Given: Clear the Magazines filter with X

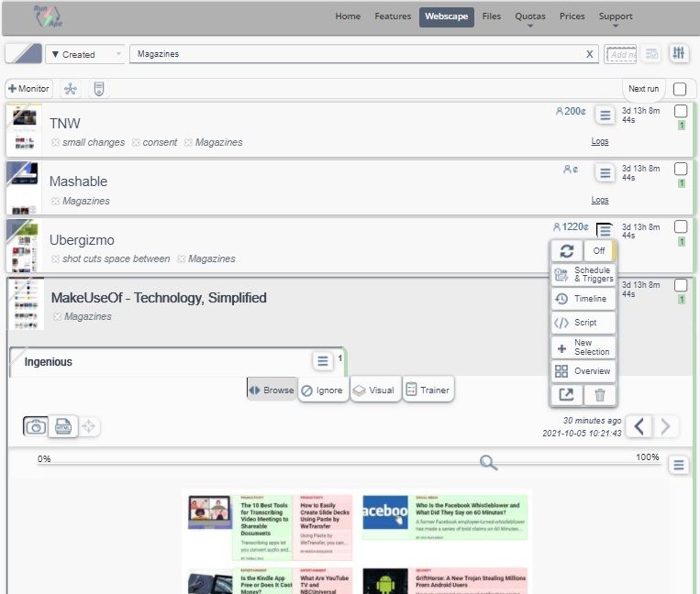Looking at the screenshot, I should (589, 54).
